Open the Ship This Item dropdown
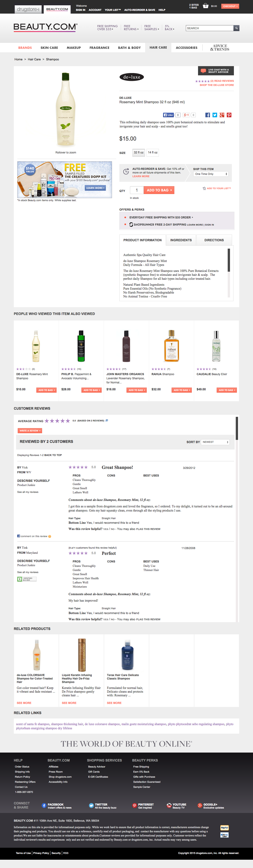The height and width of the screenshot is (868, 253). [211, 174]
